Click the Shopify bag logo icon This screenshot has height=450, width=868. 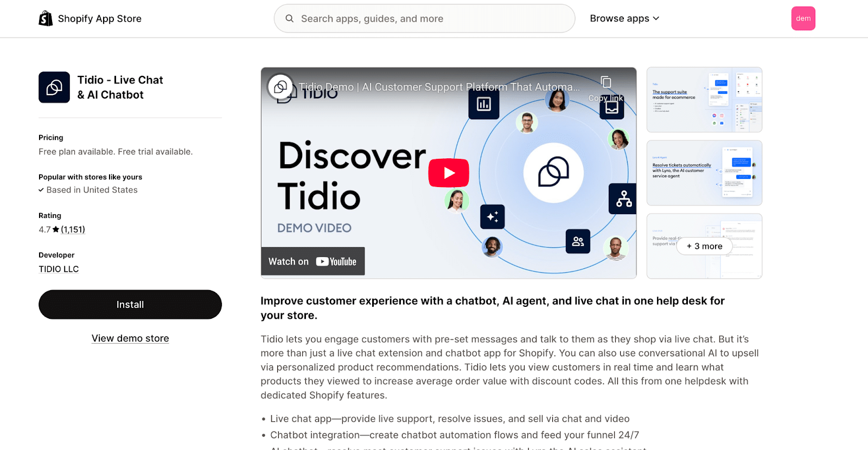tap(46, 18)
